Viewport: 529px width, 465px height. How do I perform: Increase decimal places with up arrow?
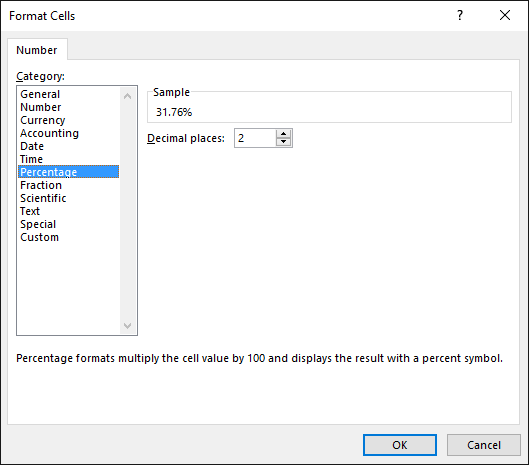point(283,134)
